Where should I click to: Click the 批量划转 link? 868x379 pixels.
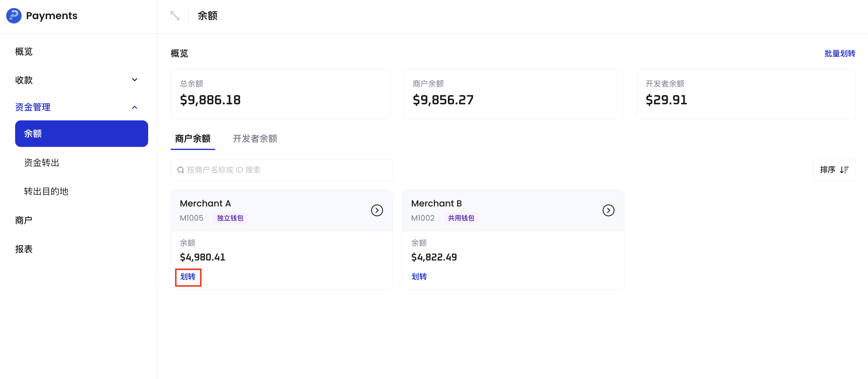tap(840, 53)
